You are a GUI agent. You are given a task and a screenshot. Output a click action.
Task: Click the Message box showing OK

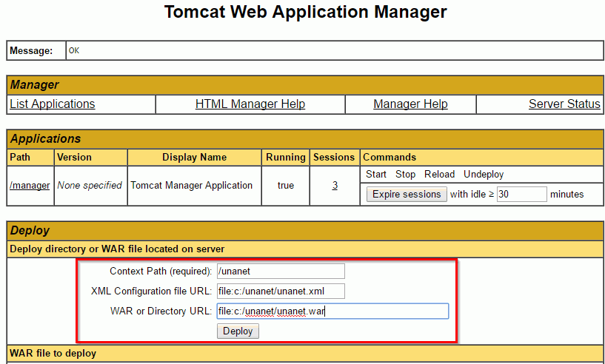click(334, 50)
